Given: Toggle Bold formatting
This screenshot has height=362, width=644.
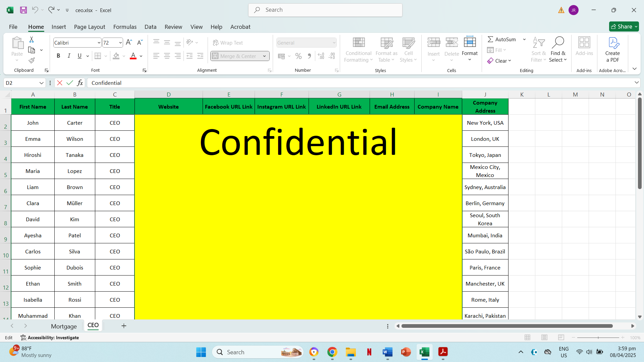Looking at the screenshot, I should (x=58, y=56).
